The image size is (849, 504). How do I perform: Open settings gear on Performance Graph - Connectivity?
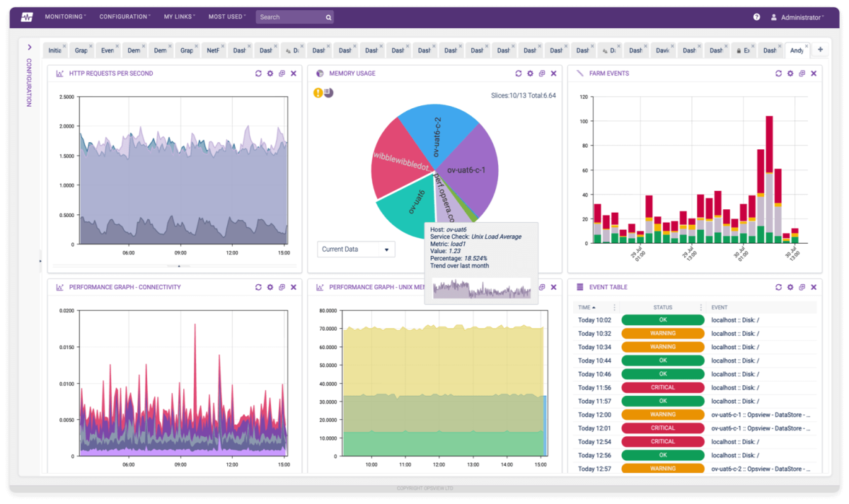click(270, 287)
